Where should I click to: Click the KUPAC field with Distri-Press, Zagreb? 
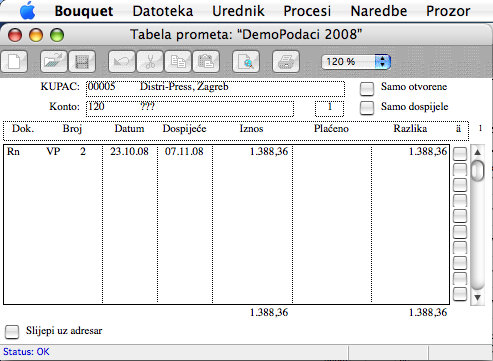click(x=215, y=89)
